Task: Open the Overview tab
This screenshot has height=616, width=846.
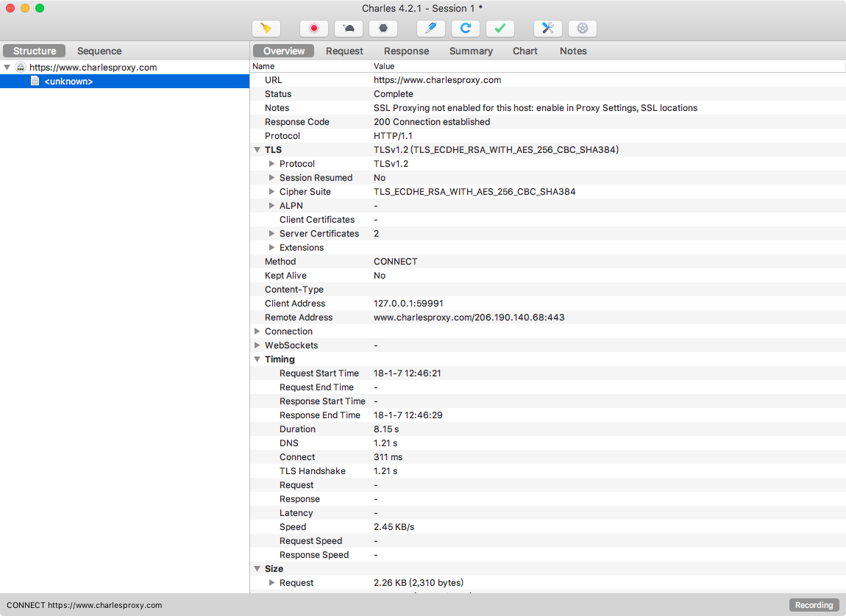Action: pos(284,51)
